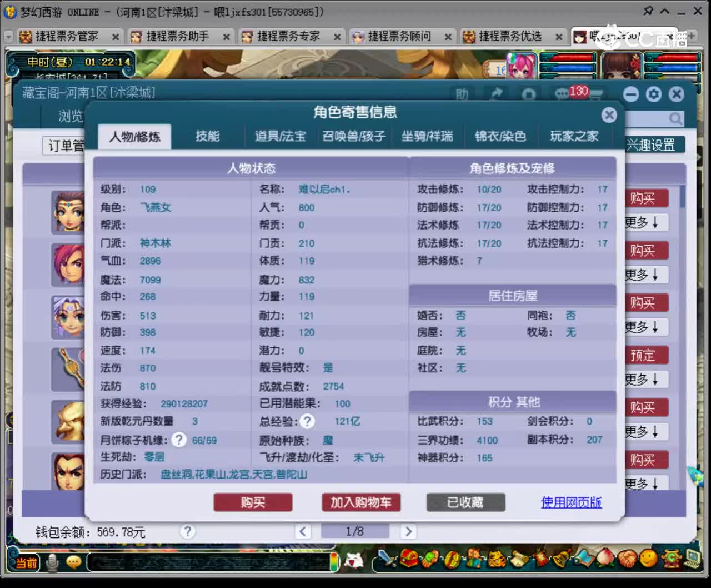
Task: Expand the tab list dropdown arrow
Action: click(x=8, y=37)
